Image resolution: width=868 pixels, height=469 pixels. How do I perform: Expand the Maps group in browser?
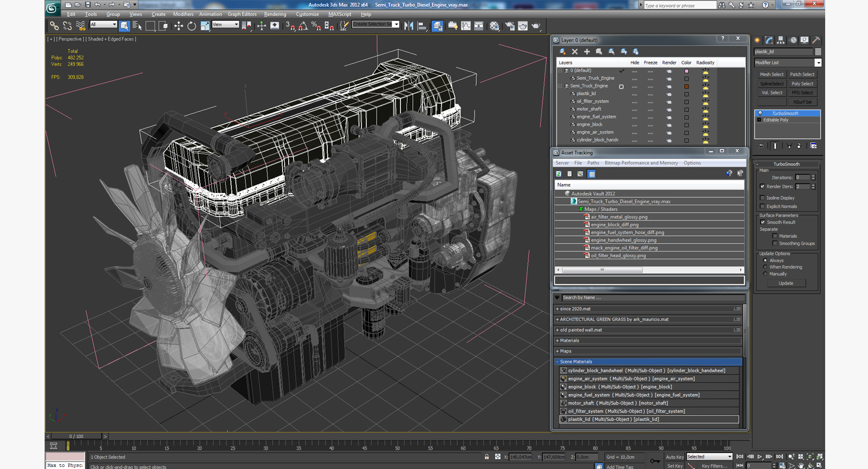pos(648,351)
